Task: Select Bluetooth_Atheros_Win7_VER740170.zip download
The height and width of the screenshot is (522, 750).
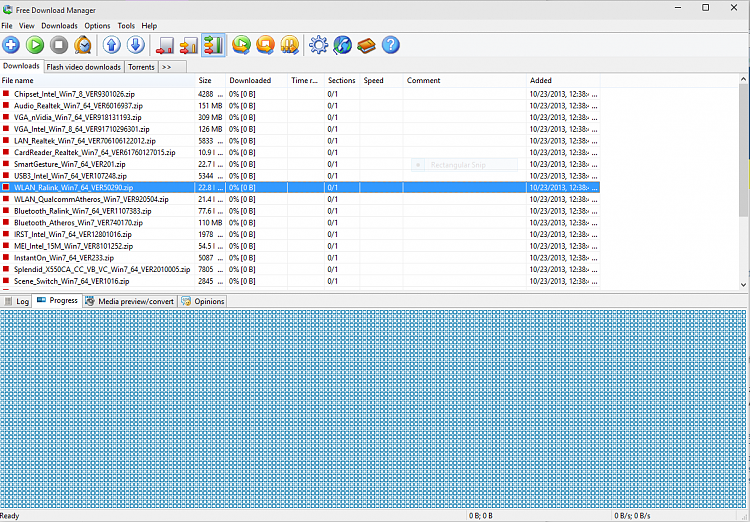Action: pyautogui.click(x=300, y=222)
